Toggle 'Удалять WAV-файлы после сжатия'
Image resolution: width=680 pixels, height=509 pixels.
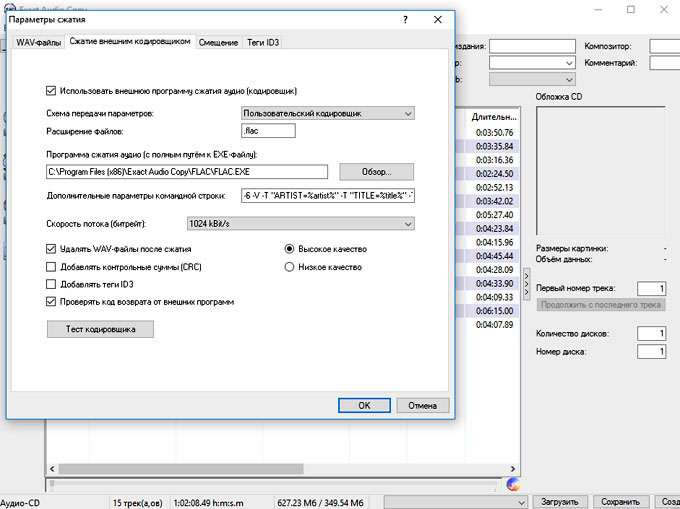52,248
